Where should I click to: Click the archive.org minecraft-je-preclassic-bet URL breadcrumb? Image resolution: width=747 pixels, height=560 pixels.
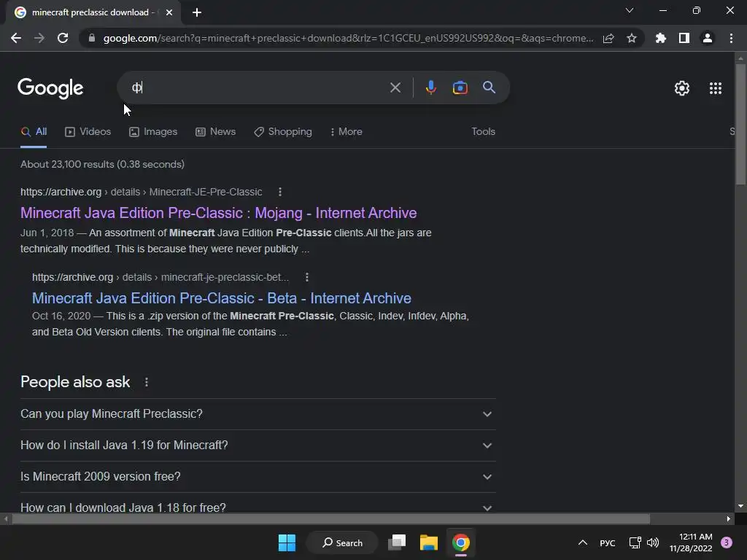(x=160, y=277)
